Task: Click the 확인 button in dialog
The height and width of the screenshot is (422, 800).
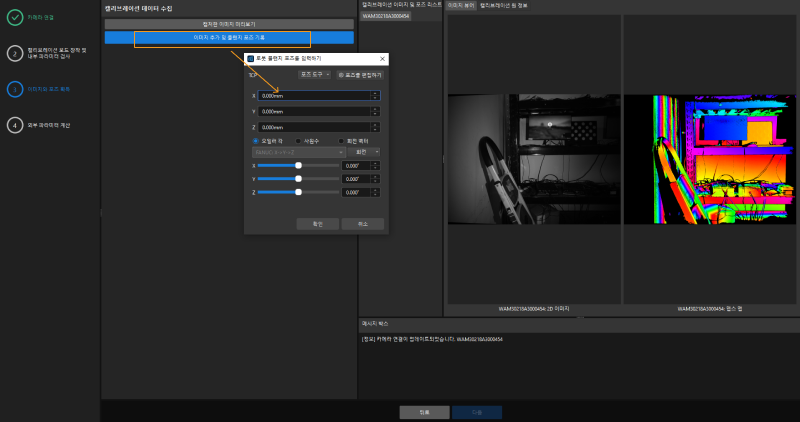Action: tap(317, 224)
